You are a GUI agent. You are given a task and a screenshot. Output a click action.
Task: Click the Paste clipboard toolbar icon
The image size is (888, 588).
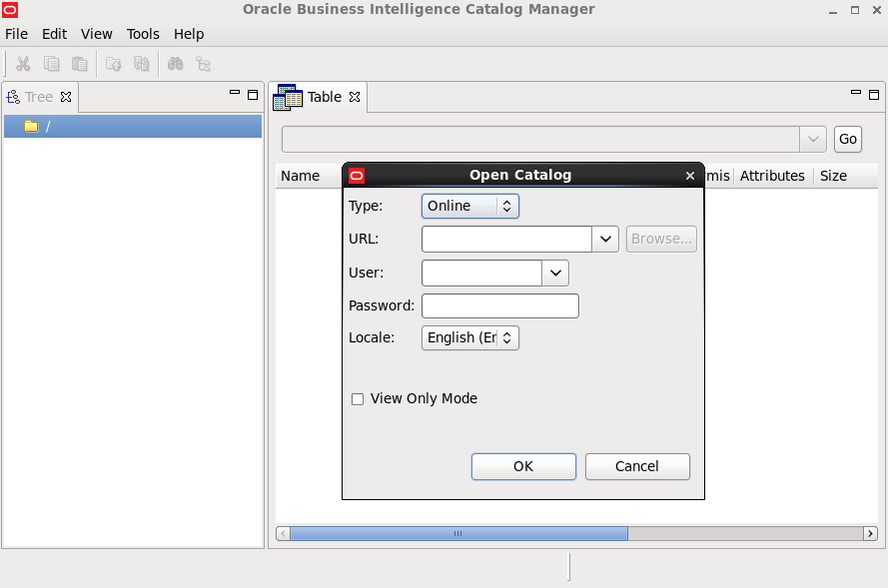tap(80, 64)
